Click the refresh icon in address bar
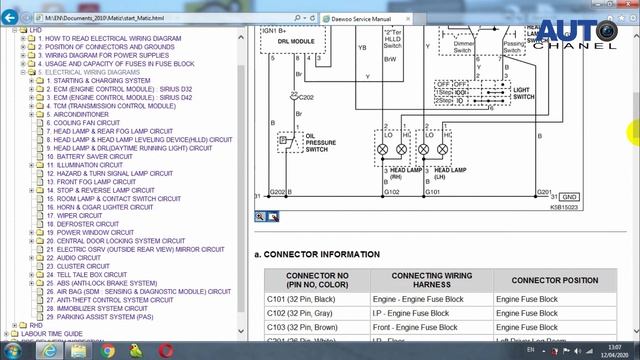Image resolution: width=640 pixels, height=360 pixels. (x=312, y=18)
